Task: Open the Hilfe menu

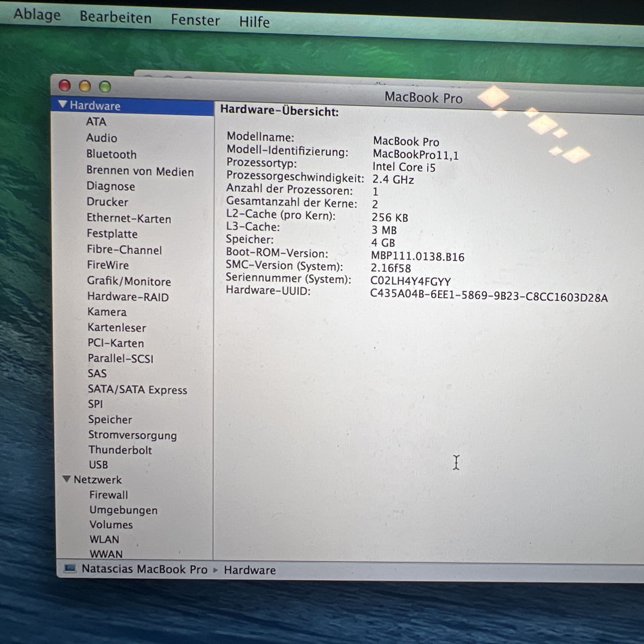Action: point(254,22)
